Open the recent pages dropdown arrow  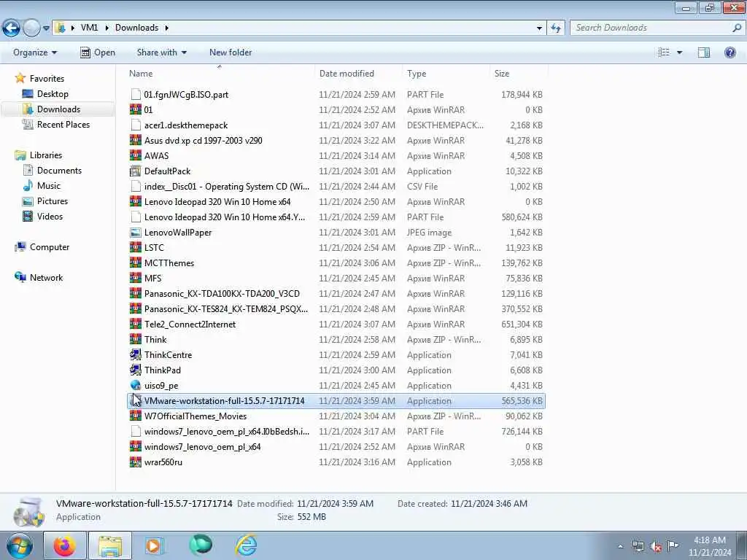[46, 28]
